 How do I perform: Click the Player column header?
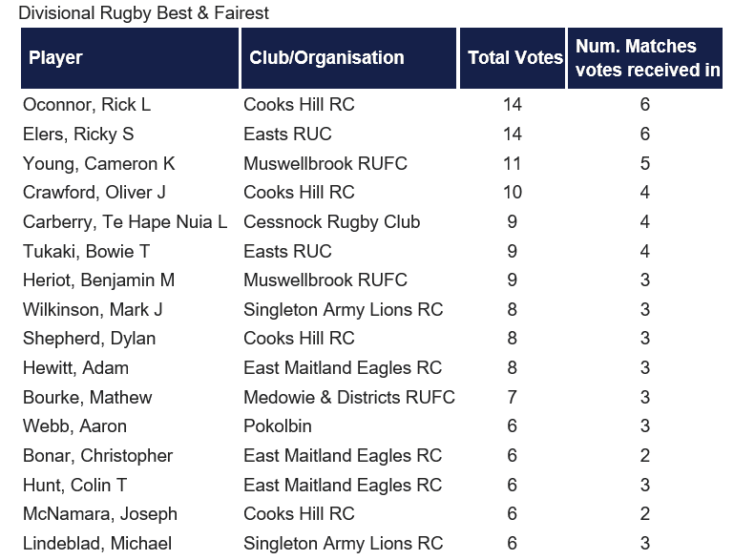point(130,58)
